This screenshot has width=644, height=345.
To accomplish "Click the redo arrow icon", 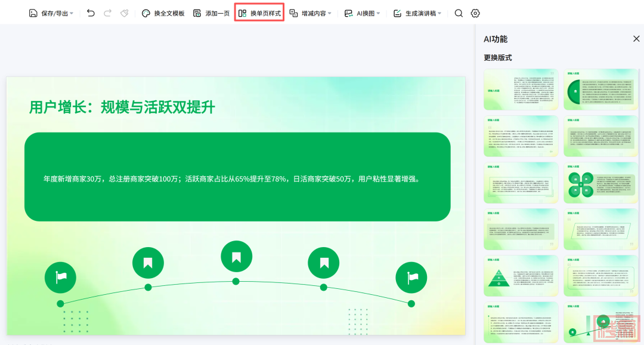I will tap(107, 13).
